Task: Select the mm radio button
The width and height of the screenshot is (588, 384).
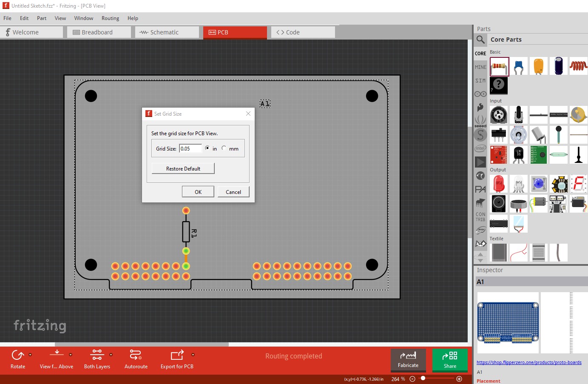Action: pyautogui.click(x=224, y=148)
